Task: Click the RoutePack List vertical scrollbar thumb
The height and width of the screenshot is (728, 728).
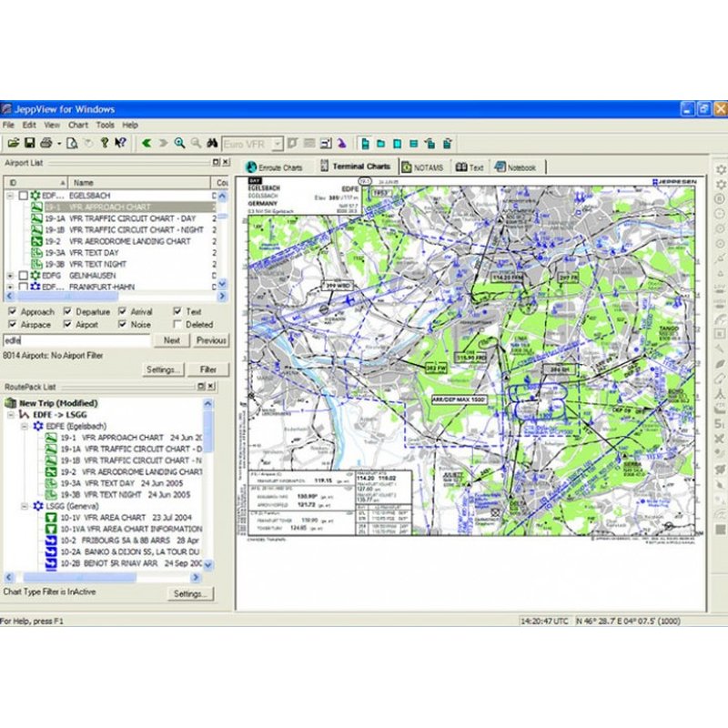Action: (208, 430)
